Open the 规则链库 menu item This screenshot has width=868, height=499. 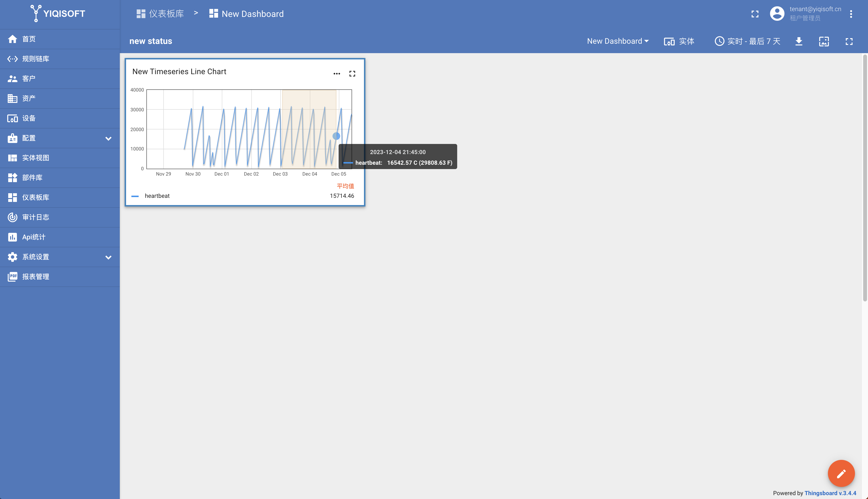click(36, 59)
